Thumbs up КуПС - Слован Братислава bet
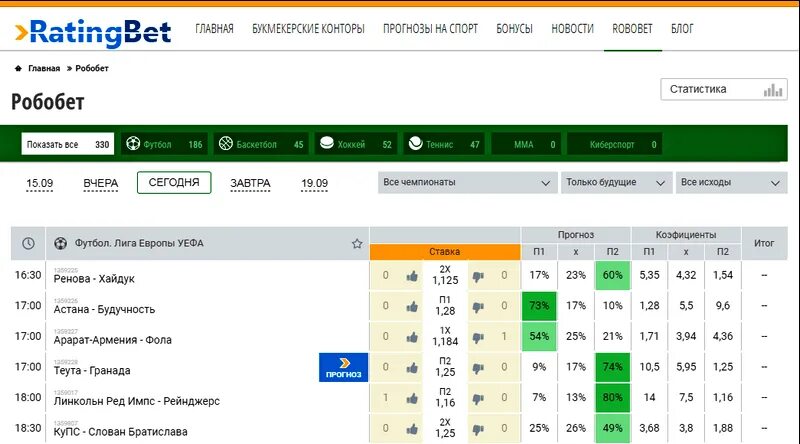This screenshot has height=444, width=800. click(x=412, y=429)
